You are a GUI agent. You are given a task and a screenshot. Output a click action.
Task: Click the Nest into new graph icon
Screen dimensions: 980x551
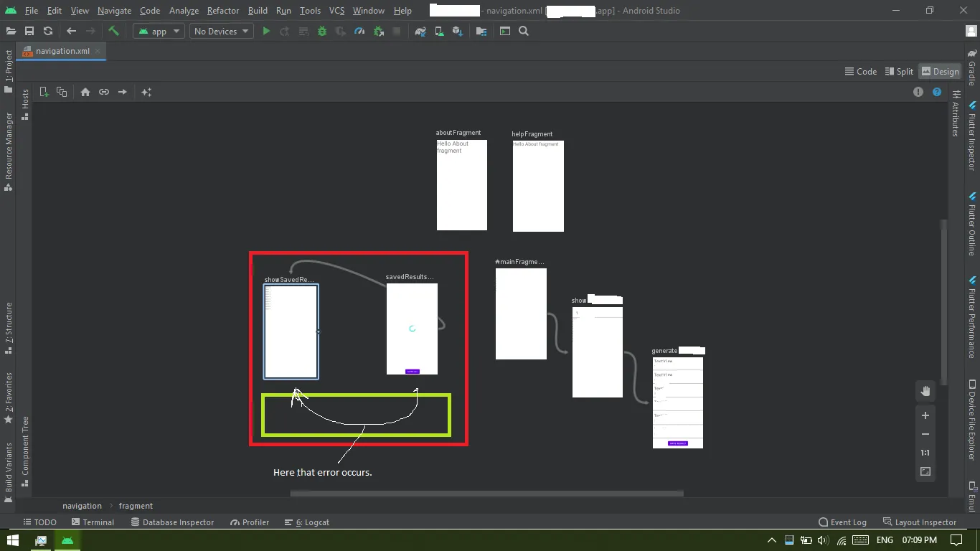coord(62,92)
